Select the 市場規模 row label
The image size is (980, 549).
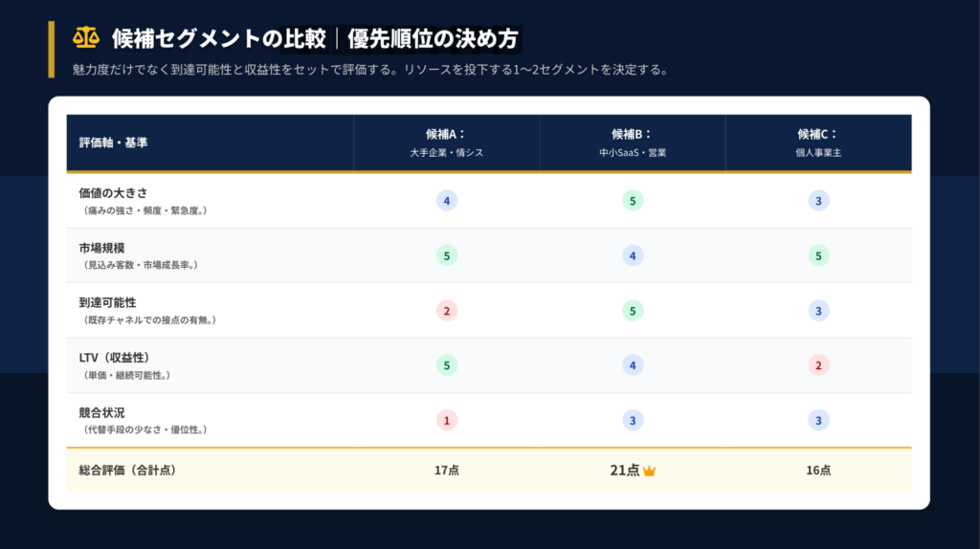pos(102,248)
